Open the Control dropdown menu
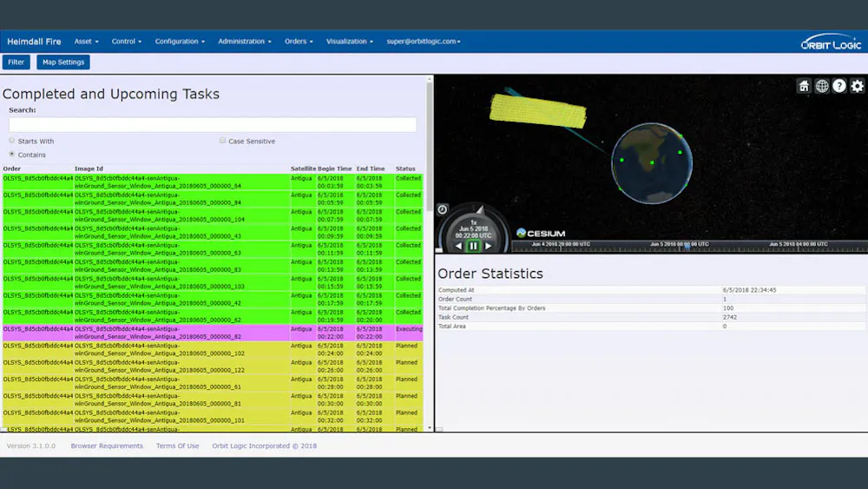 point(126,42)
